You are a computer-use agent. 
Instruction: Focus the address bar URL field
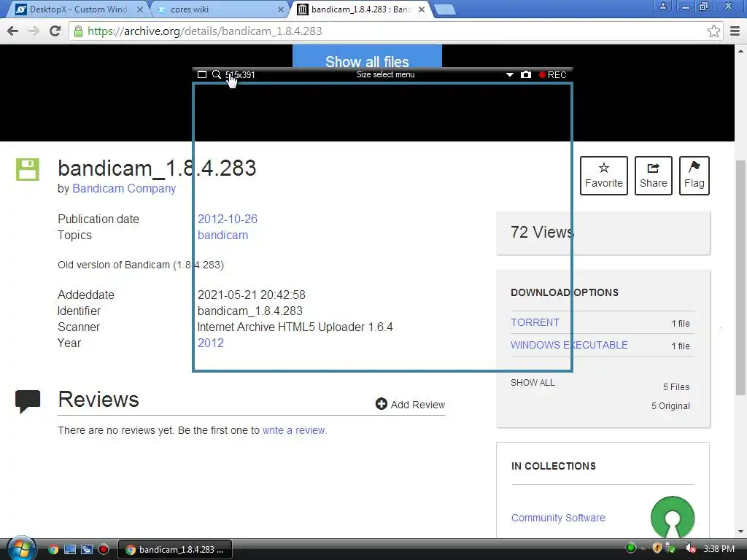391,31
